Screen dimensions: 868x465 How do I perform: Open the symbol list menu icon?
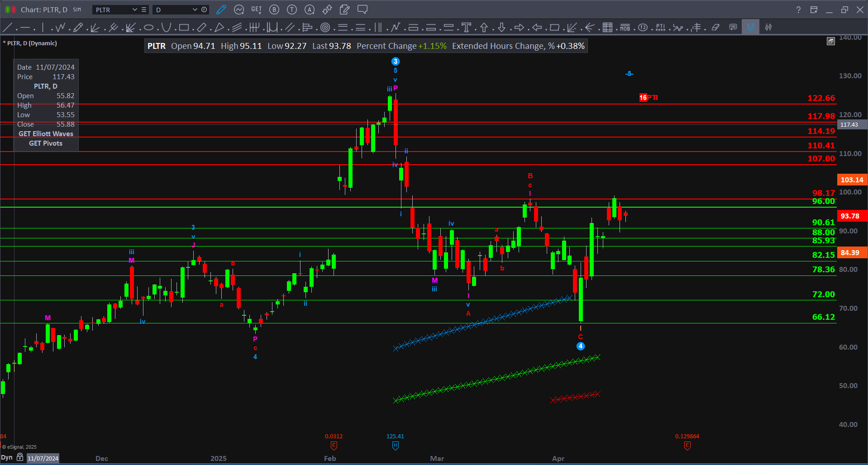(144, 9)
